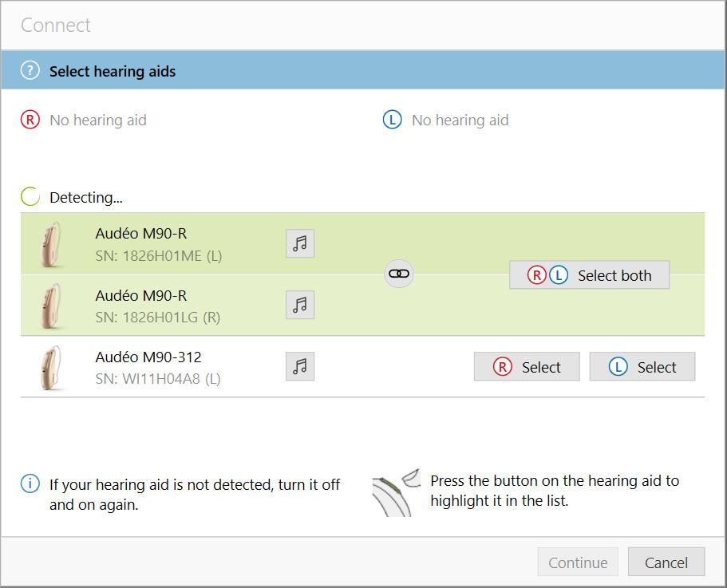Viewport: 727px width, 588px height.
Task: Click the Detecting spinner icon
Action: click(30, 197)
